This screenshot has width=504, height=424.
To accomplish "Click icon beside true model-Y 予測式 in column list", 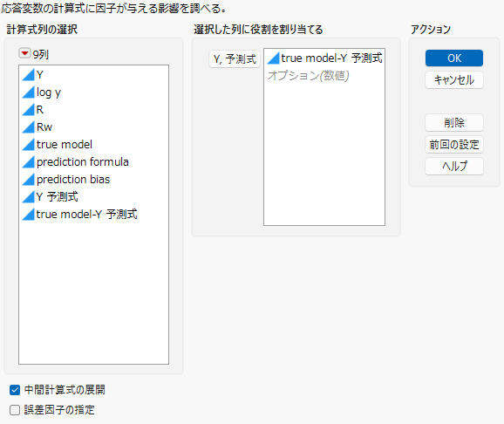I will (28, 215).
